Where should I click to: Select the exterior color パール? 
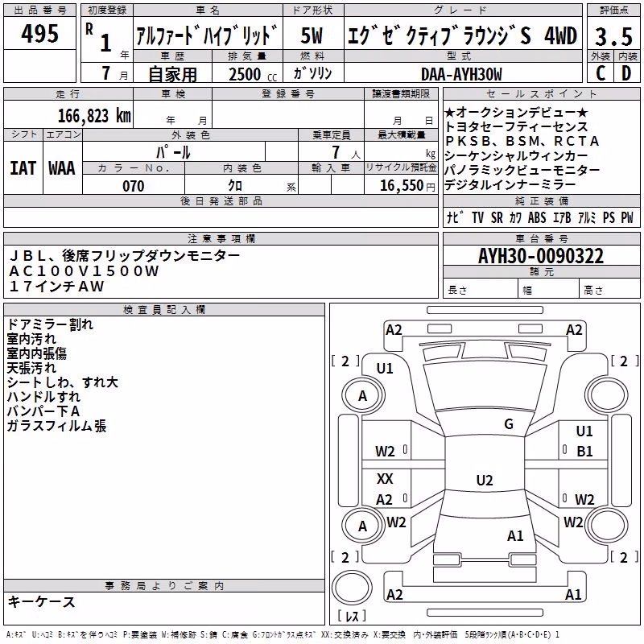(x=173, y=152)
